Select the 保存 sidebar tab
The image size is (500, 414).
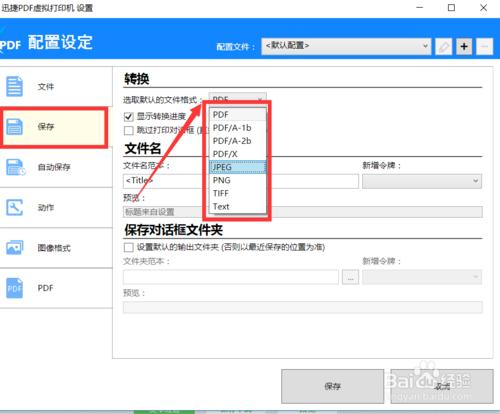pos(54,127)
